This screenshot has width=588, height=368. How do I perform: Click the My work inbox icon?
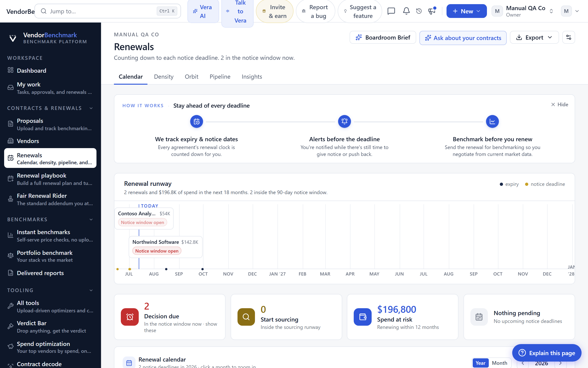pos(10,88)
